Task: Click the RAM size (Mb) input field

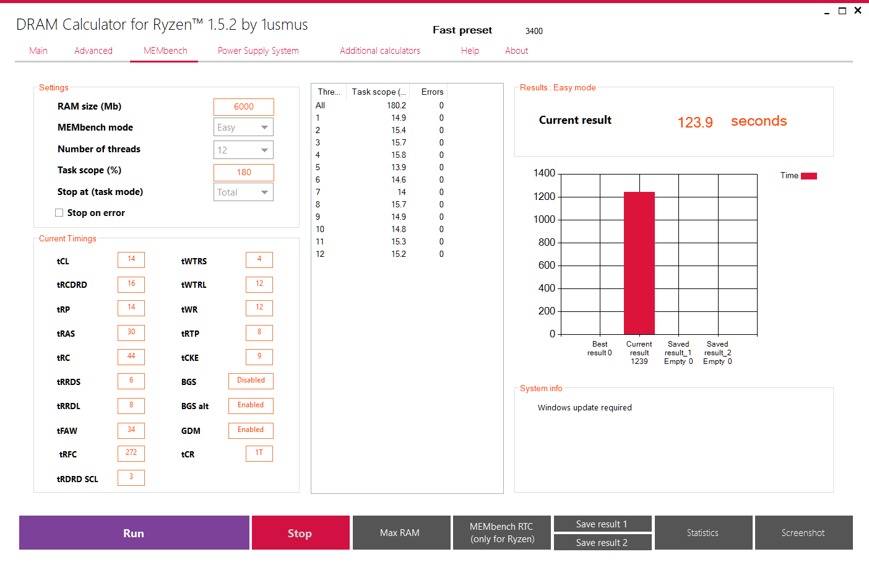Action: pos(244,107)
